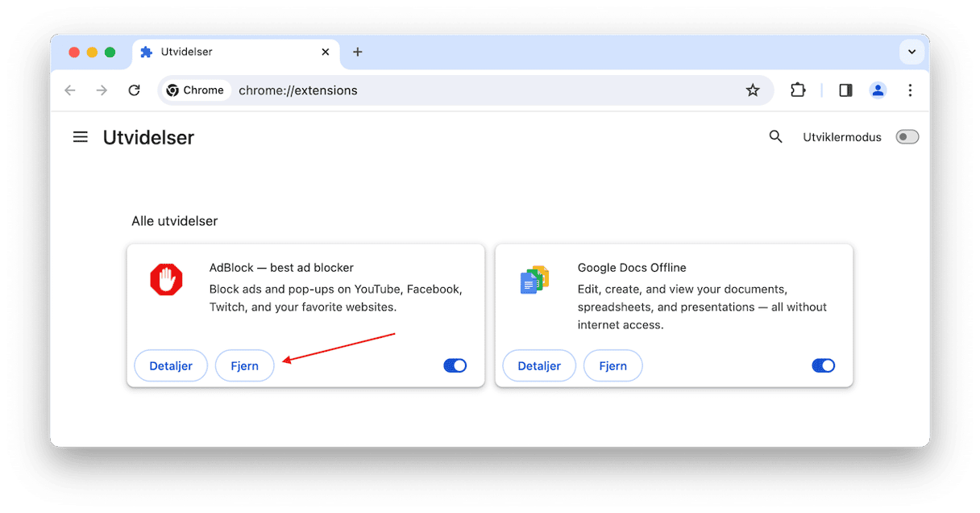Click the AdBlock stop-hand icon
Image resolution: width=980 pixels, height=513 pixels.
[167, 281]
